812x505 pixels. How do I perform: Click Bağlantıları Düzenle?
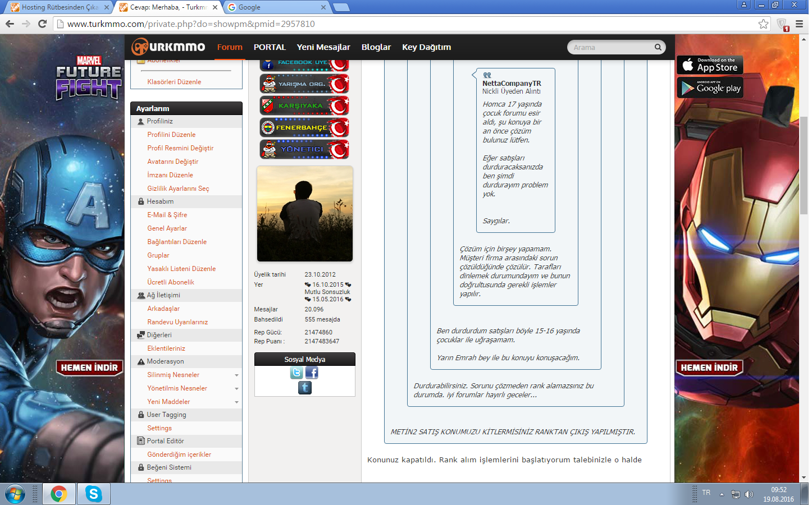point(177,242)
